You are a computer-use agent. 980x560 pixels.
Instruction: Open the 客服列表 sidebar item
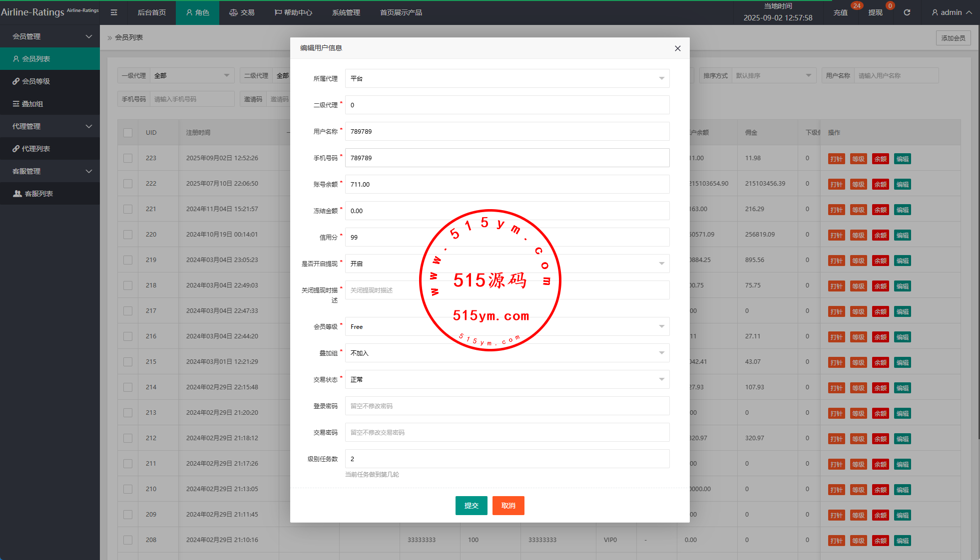point(38,194)
